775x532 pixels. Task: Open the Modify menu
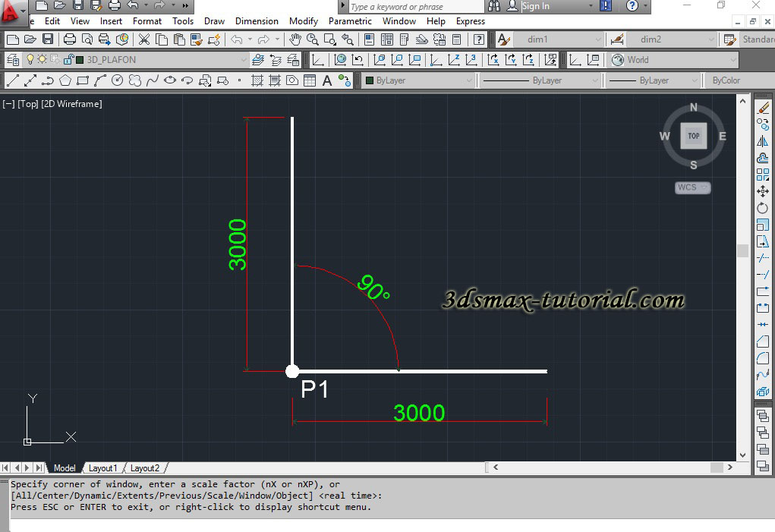[x=304, y=21]
